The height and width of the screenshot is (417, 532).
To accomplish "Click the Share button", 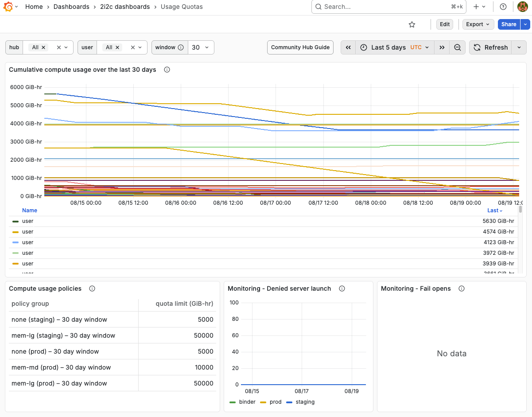I will (509, 24).
